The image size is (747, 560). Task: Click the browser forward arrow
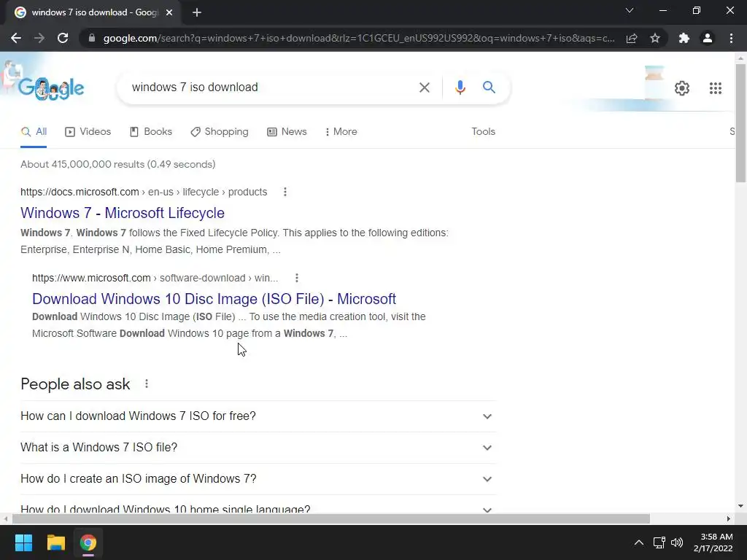coord(39,38)
